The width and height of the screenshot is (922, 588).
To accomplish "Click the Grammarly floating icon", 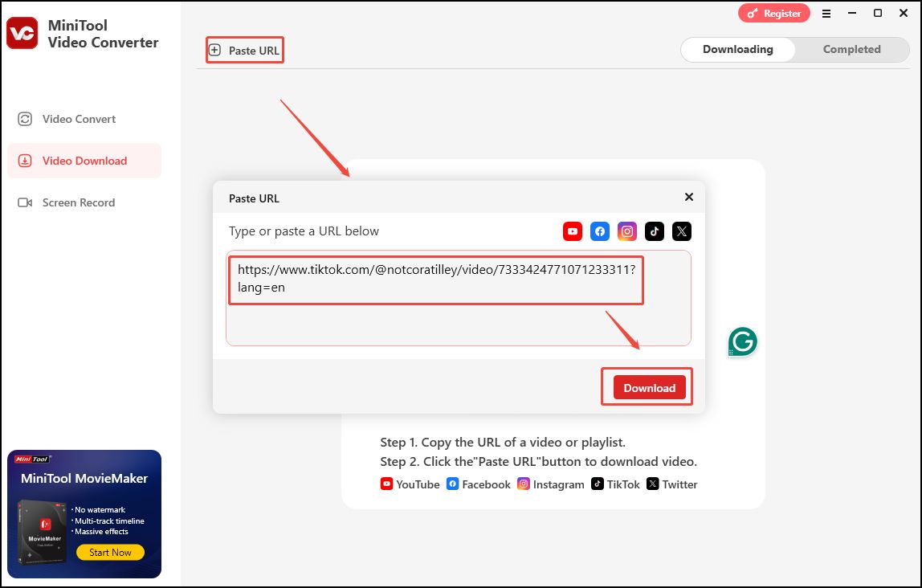I will click(743, 341).
